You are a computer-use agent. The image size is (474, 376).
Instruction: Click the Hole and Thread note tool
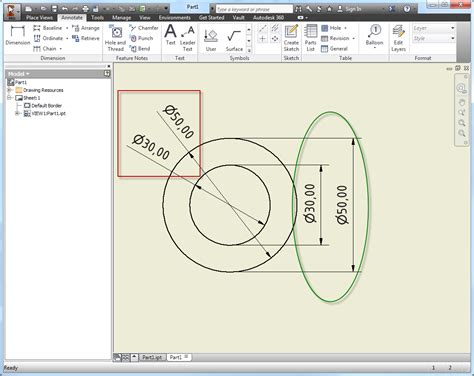[x=115, y=38]
